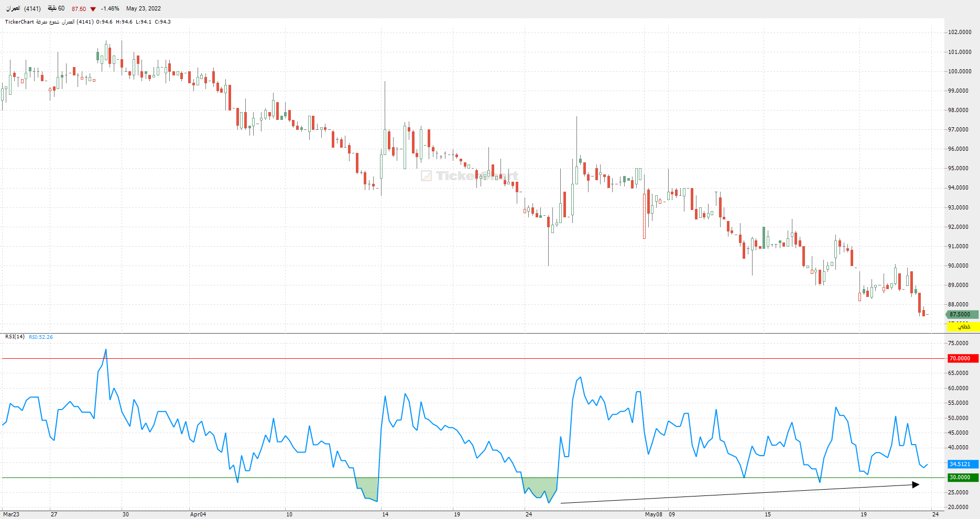Select the green 87.5000 last price tag
The height and width of the screenshot is (519, 980).
pyautogui.click(x=962, y=314)
